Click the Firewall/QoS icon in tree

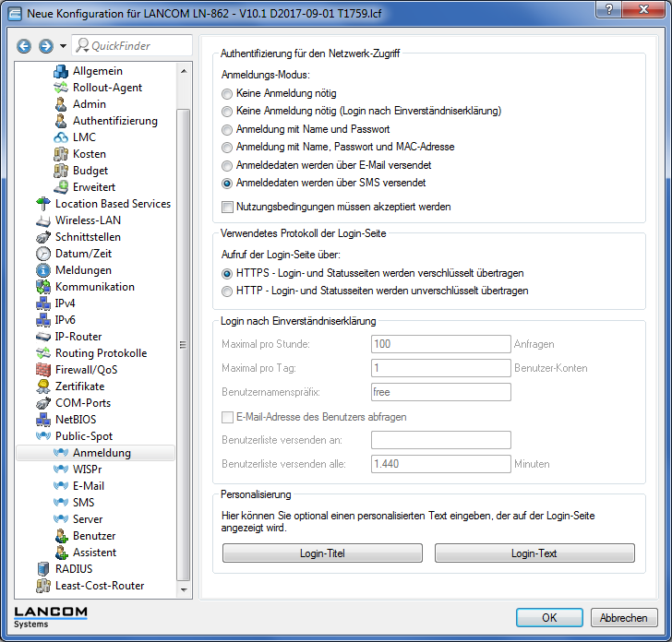pyautogui.click(x=42, y=370)
